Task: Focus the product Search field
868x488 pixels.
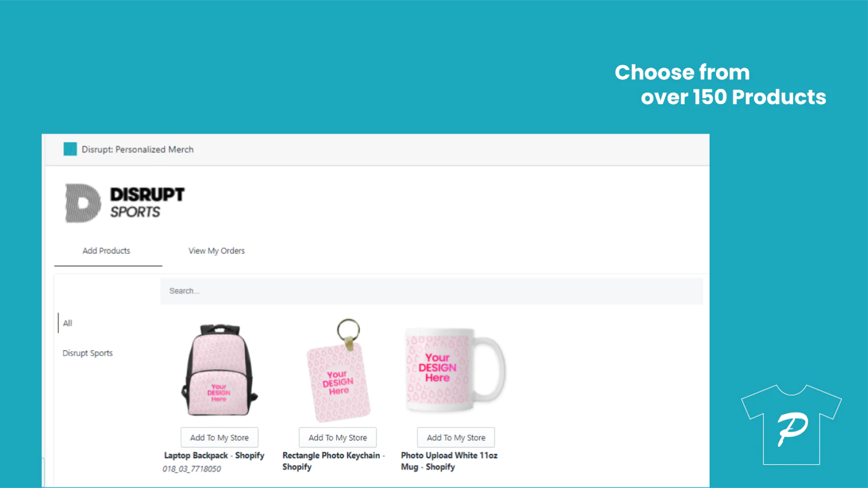Action: (431, 291)
